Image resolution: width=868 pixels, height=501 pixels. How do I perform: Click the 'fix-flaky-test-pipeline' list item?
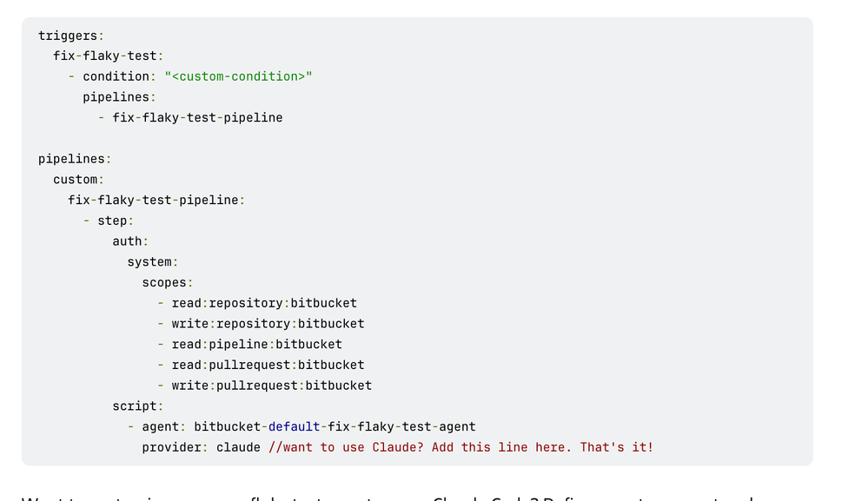coord(197,118)
